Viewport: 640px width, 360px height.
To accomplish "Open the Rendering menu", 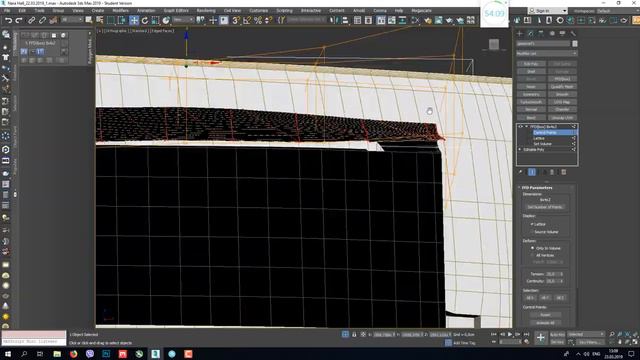I will [206, 11].
